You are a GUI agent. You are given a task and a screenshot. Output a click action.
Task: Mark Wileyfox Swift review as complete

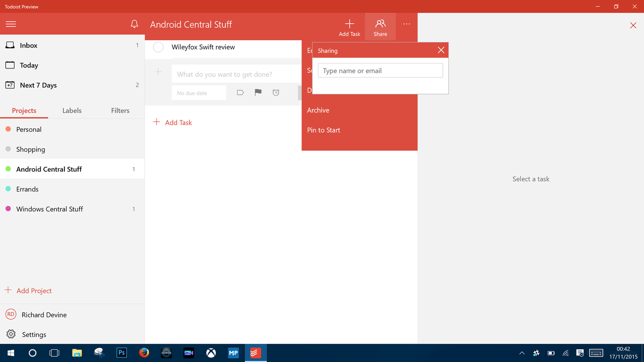[x=158, y=47]
